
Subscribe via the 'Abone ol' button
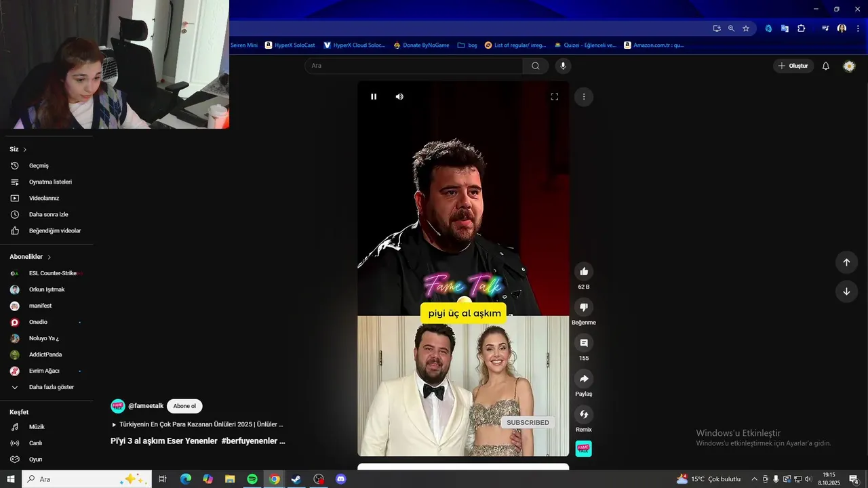[x=184, y=406]
